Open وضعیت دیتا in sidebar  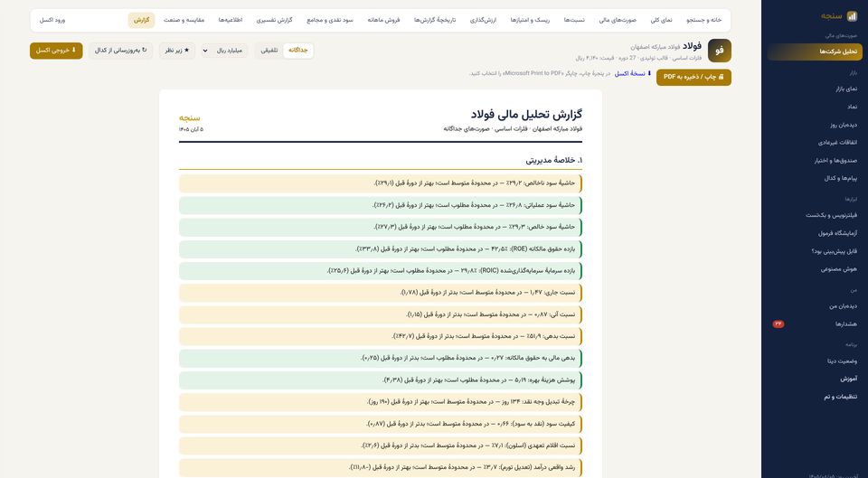click(x=815, y=361)
